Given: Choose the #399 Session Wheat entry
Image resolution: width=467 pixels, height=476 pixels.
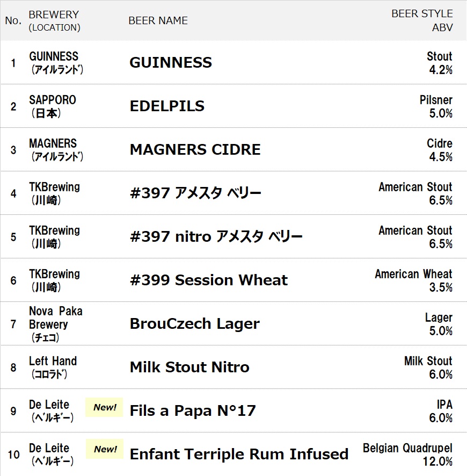Looking at the screenshot, I should pyautogui.click(x=209, y=280).
